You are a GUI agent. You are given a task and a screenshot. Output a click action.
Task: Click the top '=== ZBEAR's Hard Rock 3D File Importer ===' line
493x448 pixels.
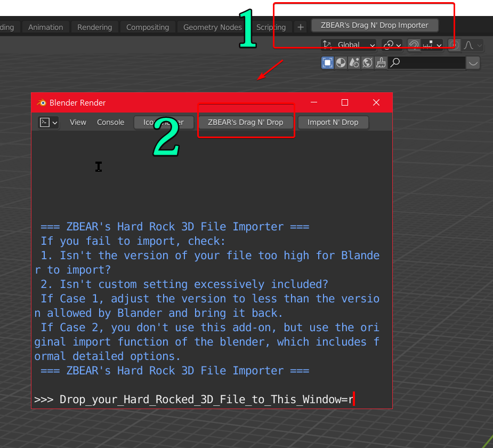(x=175, y=227)
